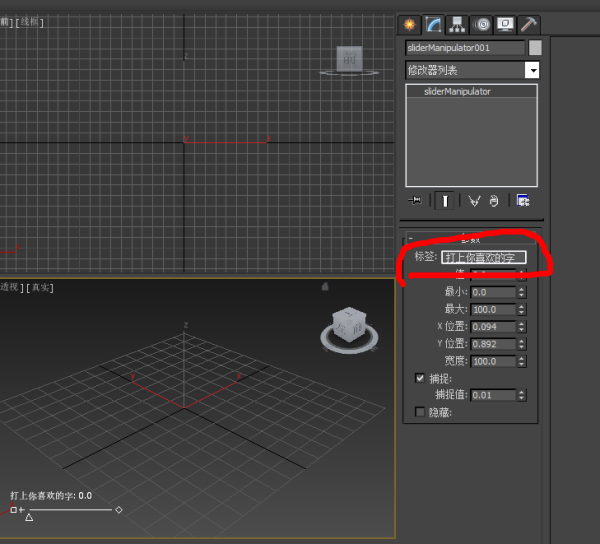Click the maximum value spinner arrows
This screenshot has height=544, width=600.
click(521, 309)
